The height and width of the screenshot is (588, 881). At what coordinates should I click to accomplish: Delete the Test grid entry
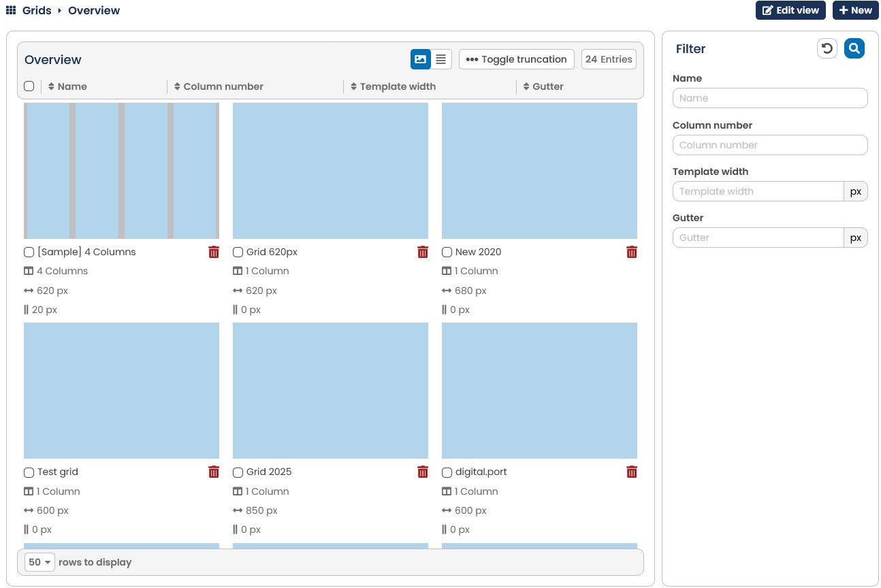(214, 472)
